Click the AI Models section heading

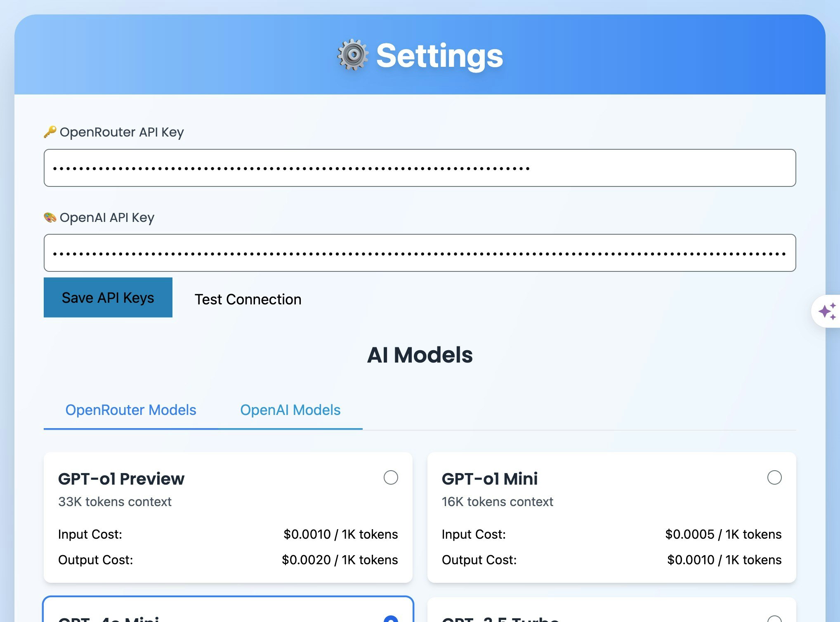(420, 355)
